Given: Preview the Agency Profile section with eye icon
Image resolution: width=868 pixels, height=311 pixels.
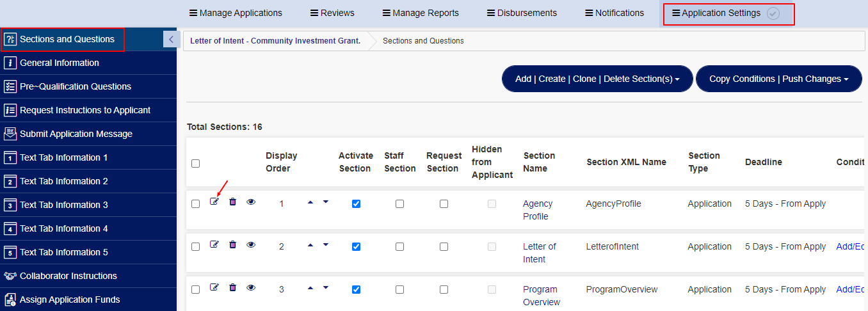Looking at the screenshot, I should 251,202.
